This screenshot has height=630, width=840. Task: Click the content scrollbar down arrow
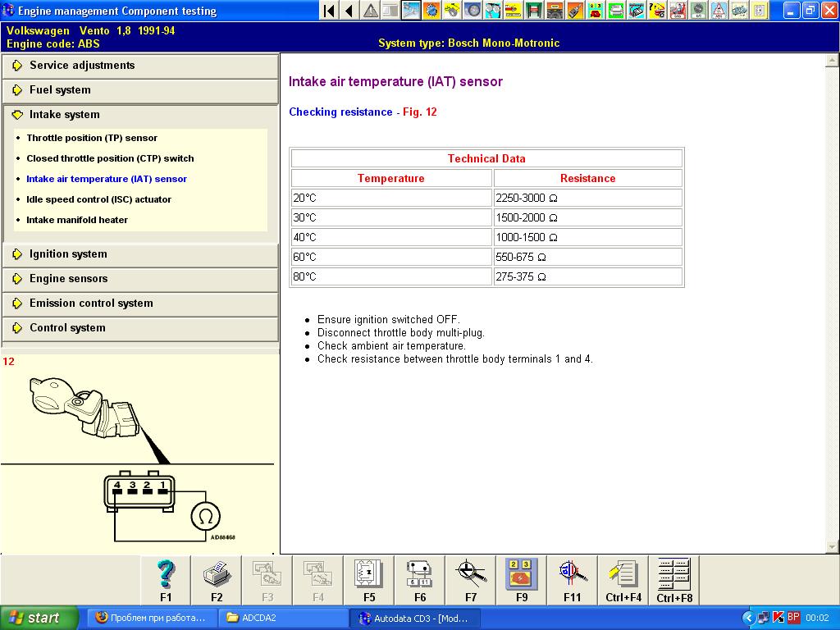(x=832, y=546)
